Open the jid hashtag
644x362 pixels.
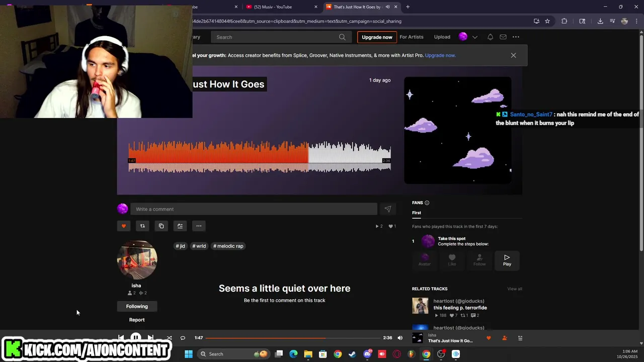pos(180,246)
